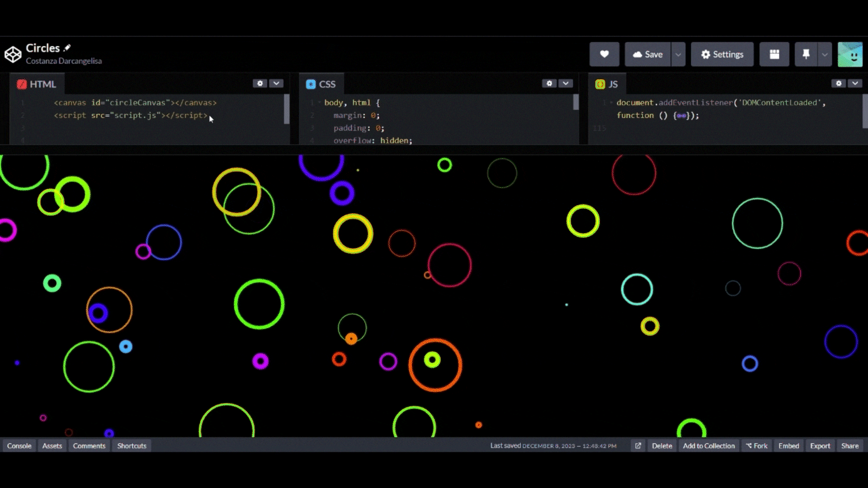Screen dimensions: 868x488
Task: Expand the pin options dropdown arrow
Action: [825, 54]
